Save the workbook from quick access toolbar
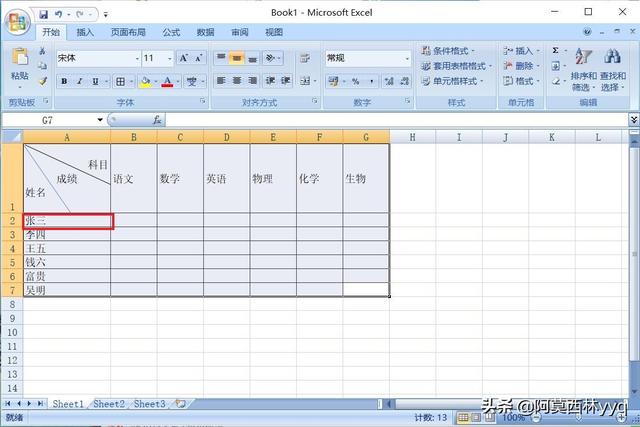640x427 pixels. pyautogui.click(x=43, y=14)
